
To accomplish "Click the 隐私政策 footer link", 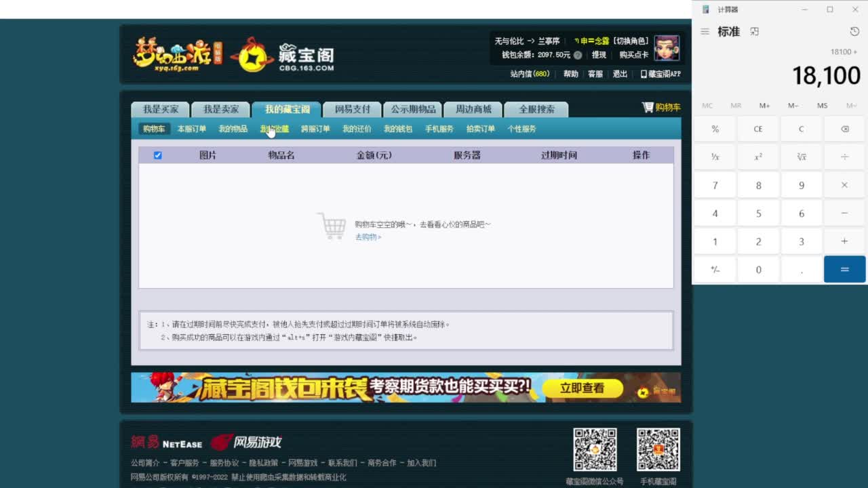I will coord(263,463).
